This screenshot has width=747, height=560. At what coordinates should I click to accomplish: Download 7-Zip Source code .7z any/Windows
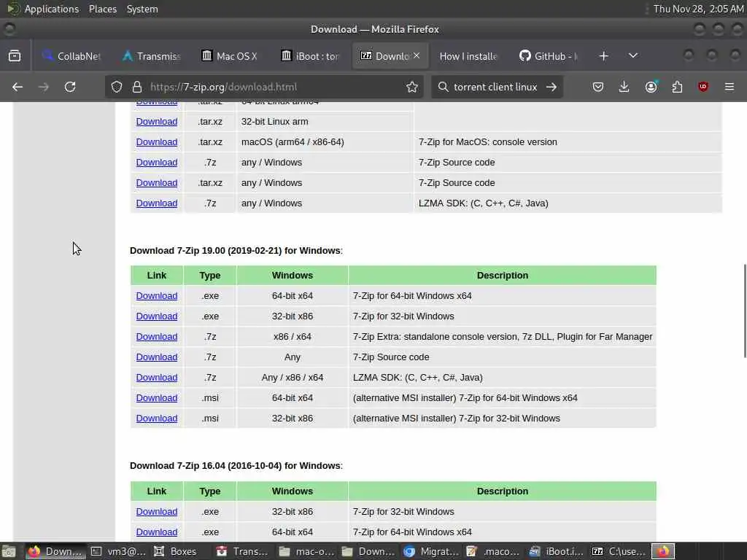[x=157, y=163]
